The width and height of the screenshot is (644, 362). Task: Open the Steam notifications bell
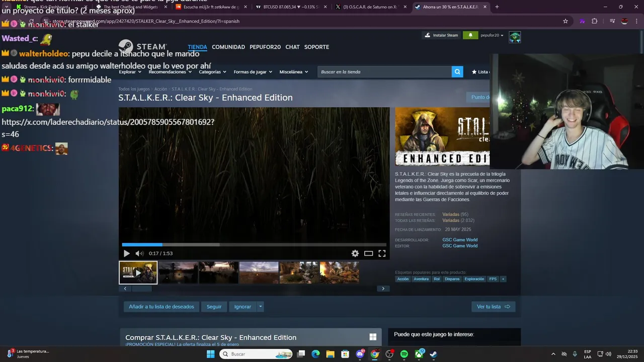[470, 35]
